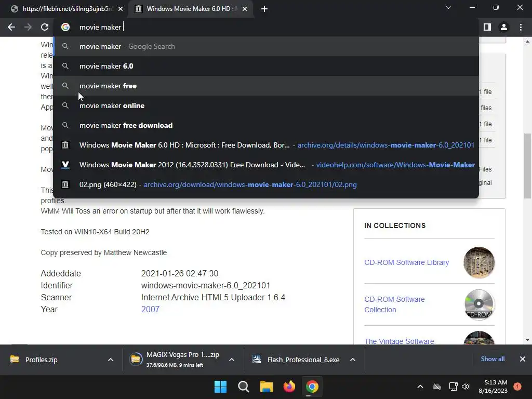
Task: Click the network tray icon
Action: (x=453, y=387)
